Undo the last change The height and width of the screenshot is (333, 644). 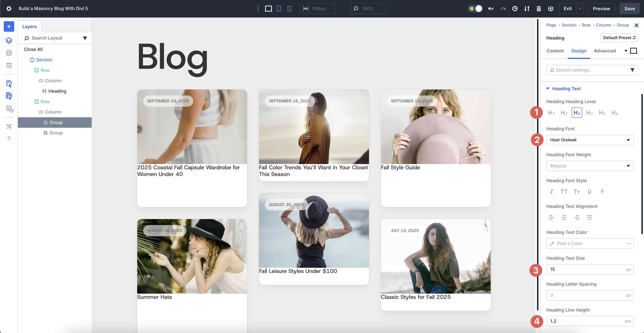coord(491,8)
